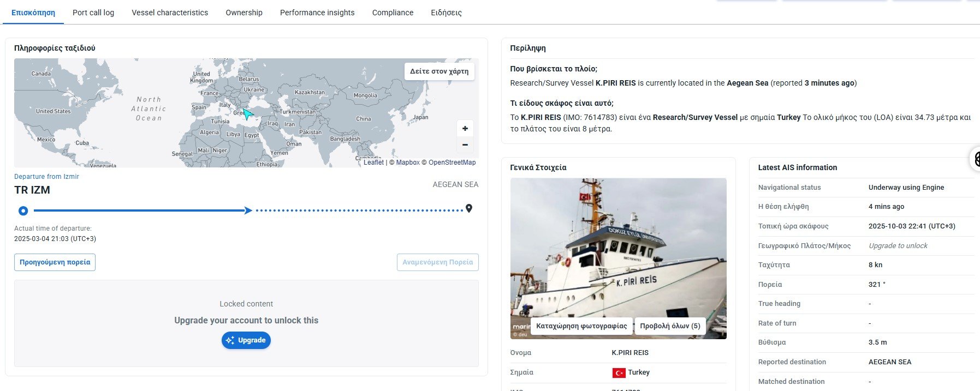Click the map zoom in plus button
980x391 pixels.
point(465,129)
